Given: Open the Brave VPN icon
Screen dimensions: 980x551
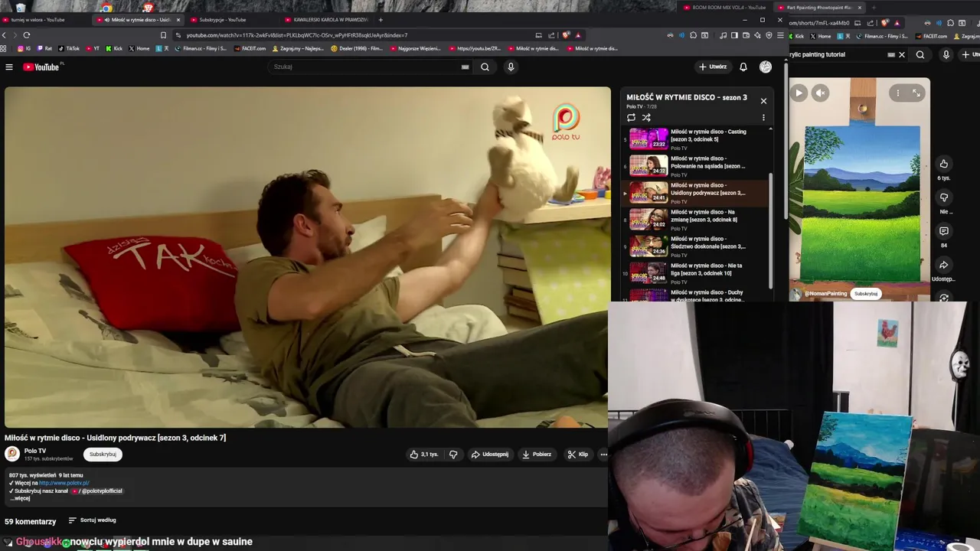Looking at the screenshot, I should pyautogui.click(x=769, y=35).
